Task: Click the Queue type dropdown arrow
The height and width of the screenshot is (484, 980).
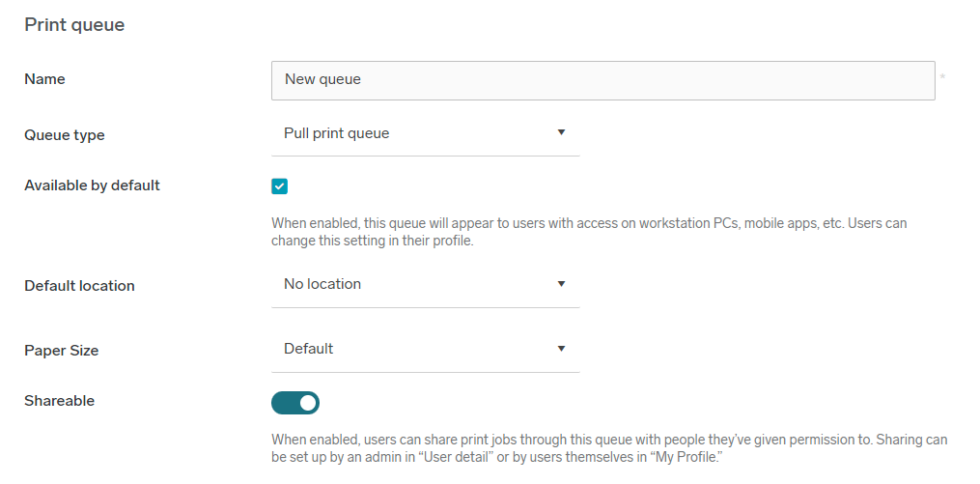Action: [561, 133]
